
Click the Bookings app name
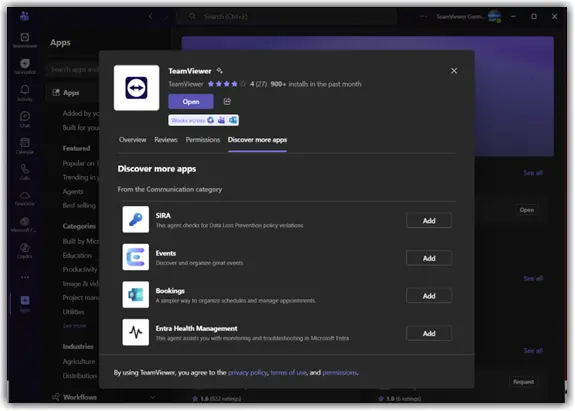pyautogui.click(x=170, y=291)
